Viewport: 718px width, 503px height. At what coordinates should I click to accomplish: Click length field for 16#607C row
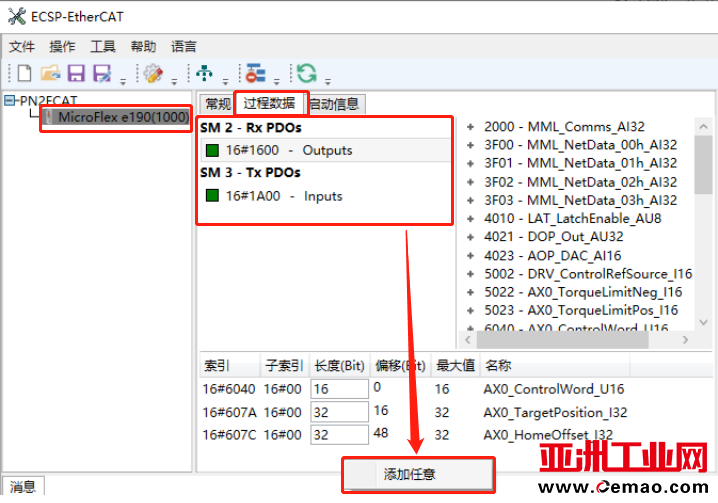tap(339, 435)
